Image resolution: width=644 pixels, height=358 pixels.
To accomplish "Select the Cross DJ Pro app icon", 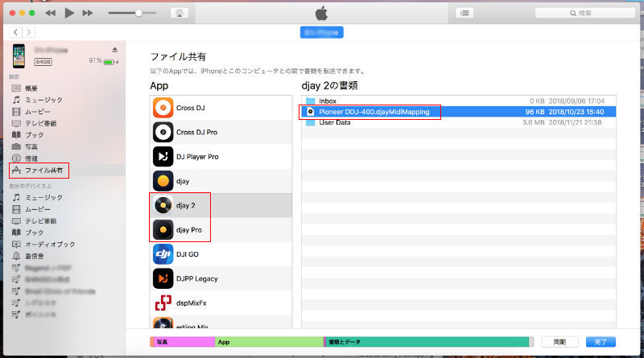I will click(163, 132).
